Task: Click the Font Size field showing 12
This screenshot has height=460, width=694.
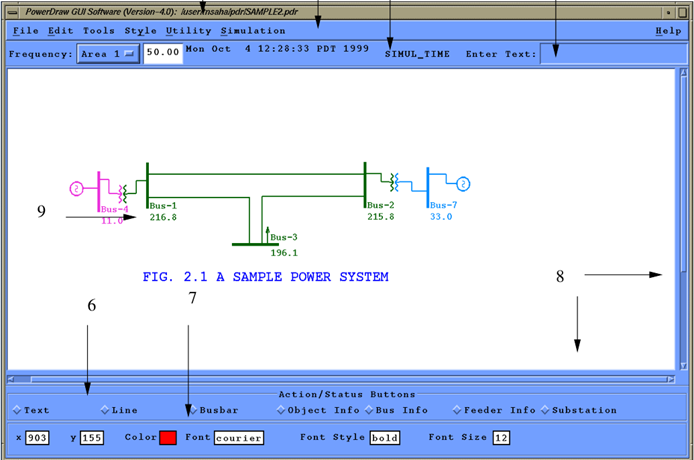Action: (x=501, y=438)
